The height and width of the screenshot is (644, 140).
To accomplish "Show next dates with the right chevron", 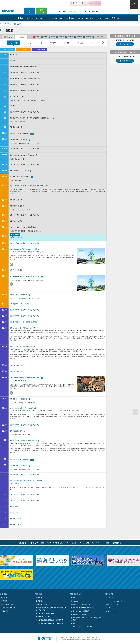I will point(103,43).
